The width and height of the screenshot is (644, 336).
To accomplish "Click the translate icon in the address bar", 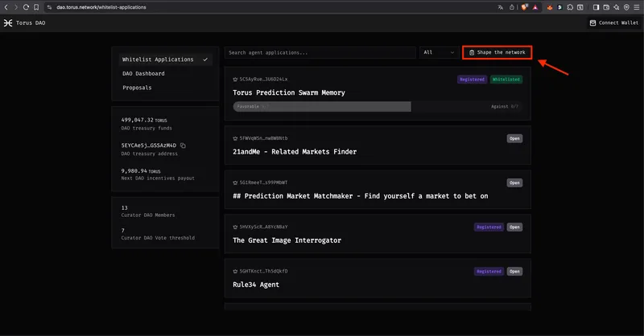I will (500, 7).
